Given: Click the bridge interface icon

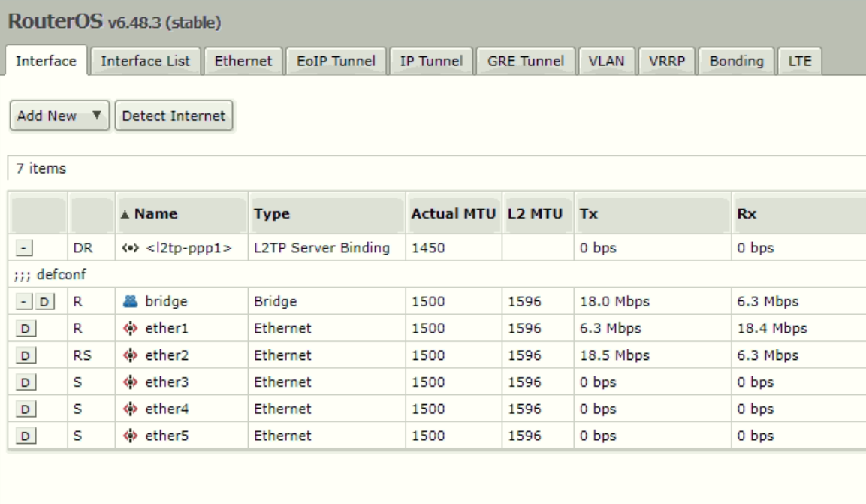Looking at the screenshot, I should (131, 301).
